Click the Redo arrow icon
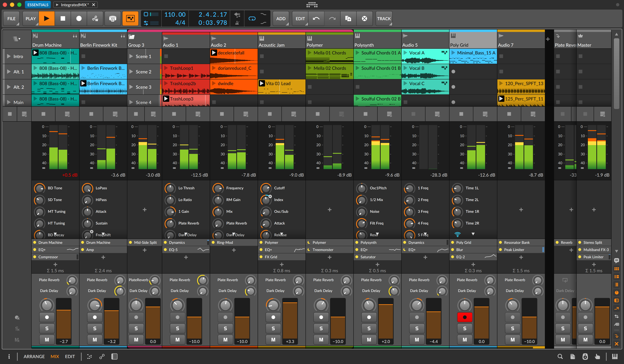 pyautogui.click(x=332, y=18)
